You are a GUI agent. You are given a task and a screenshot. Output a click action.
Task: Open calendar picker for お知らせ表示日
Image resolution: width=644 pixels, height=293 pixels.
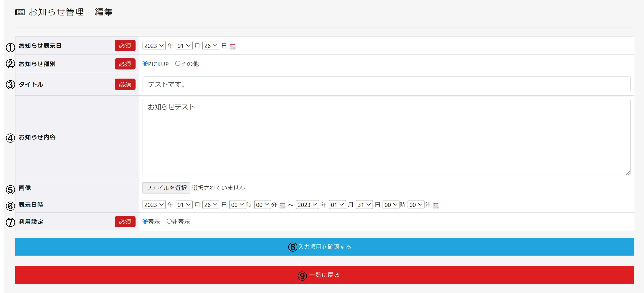233,46
